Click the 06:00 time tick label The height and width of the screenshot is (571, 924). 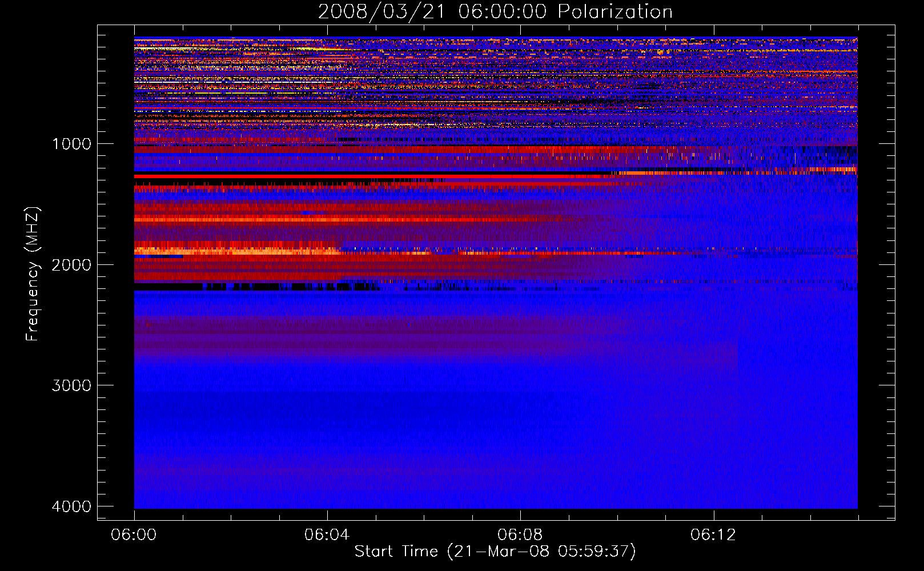click(x=134, y=535)
